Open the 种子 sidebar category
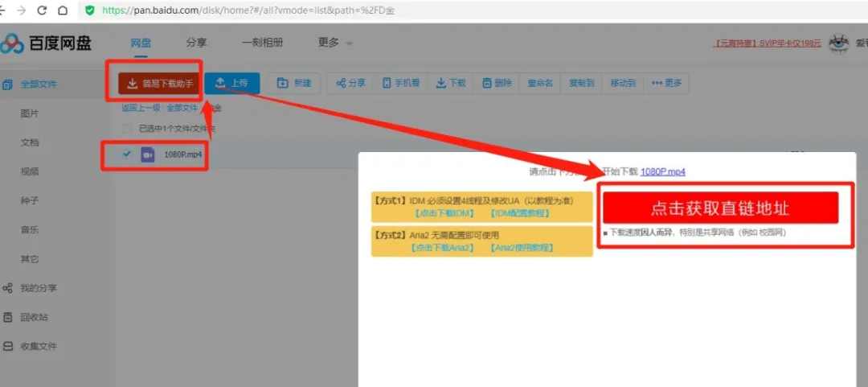The width and height of the screenshot is (868, 387). [x=30, y=200]
